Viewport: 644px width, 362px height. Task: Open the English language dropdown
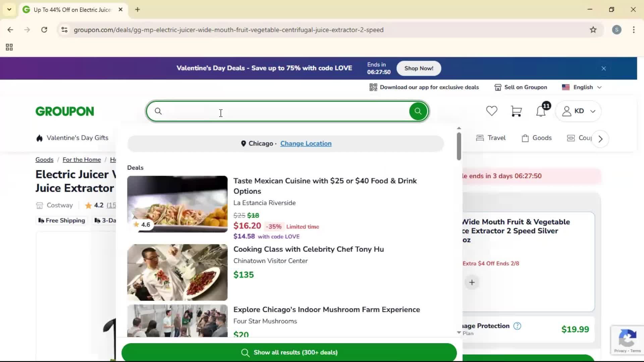click(x=582, y=87)
